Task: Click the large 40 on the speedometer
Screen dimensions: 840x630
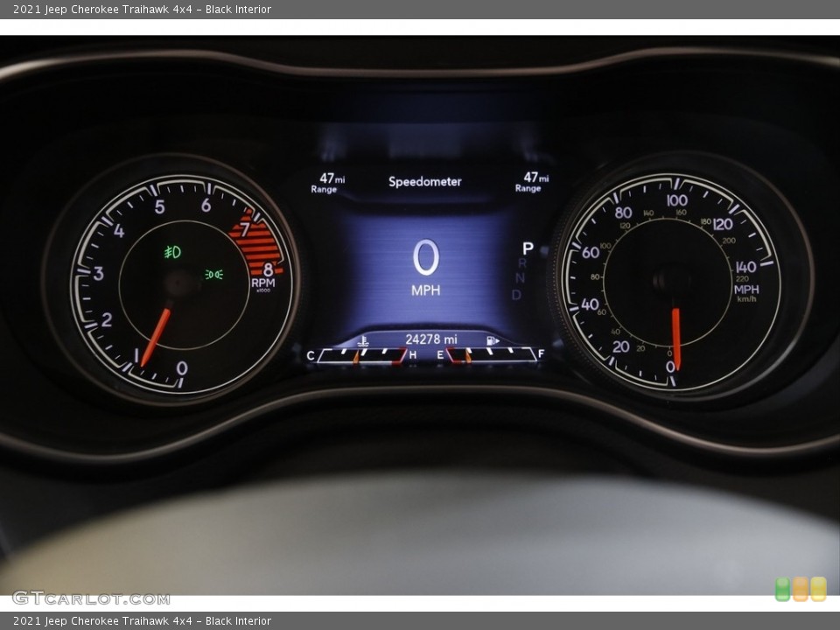Action: [590, 304]
